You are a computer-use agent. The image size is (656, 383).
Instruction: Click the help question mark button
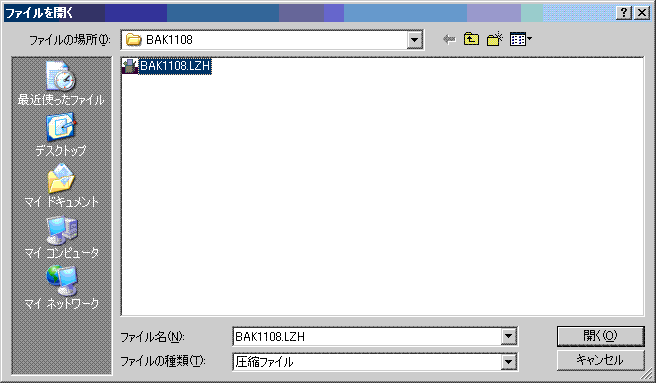point(624,13)
